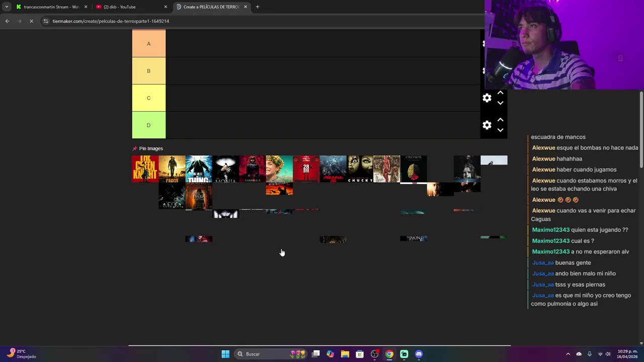Screen dimensions: 644x362
Task: Open the 25°C weather widget
Action: pos(21,354)
